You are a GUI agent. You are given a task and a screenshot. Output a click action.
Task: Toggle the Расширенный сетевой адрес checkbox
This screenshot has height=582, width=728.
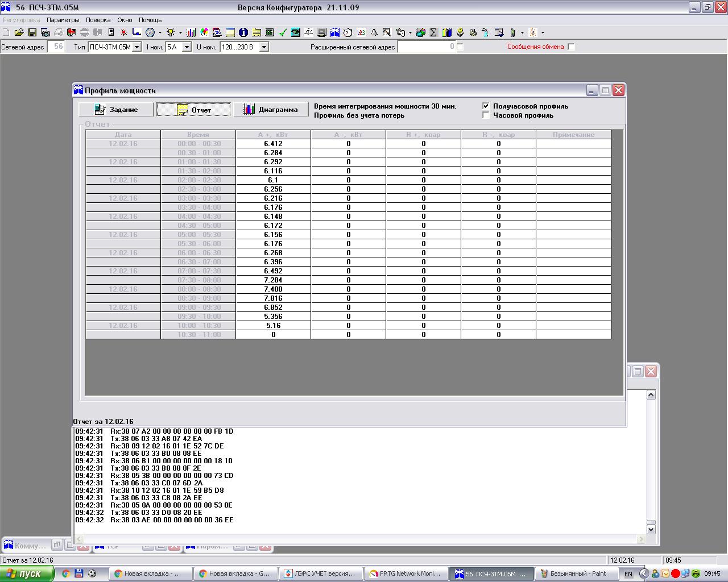(x=460, y=47)
